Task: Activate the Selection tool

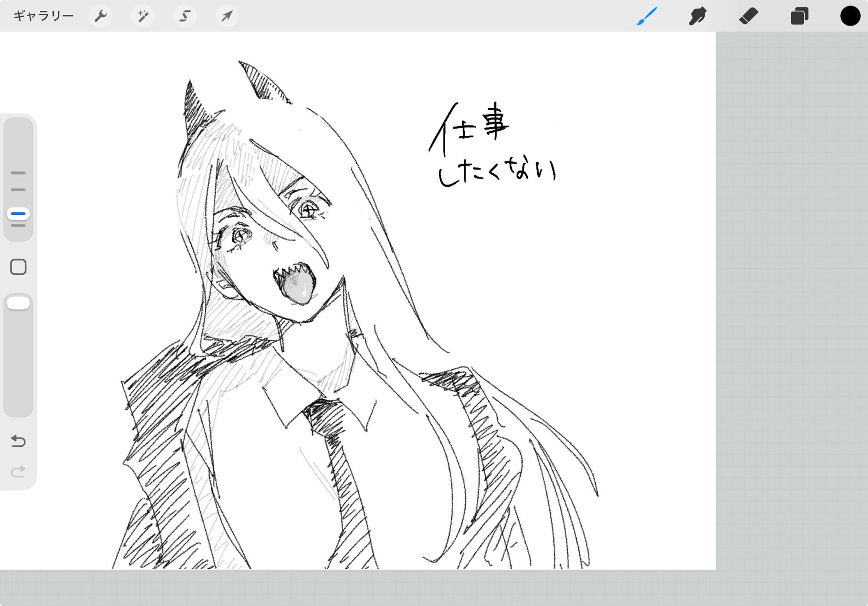Action: (x=185, y=16)
